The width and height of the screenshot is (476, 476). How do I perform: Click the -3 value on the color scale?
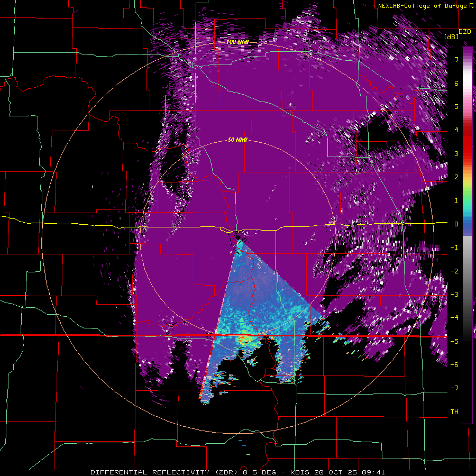point(454,295)
